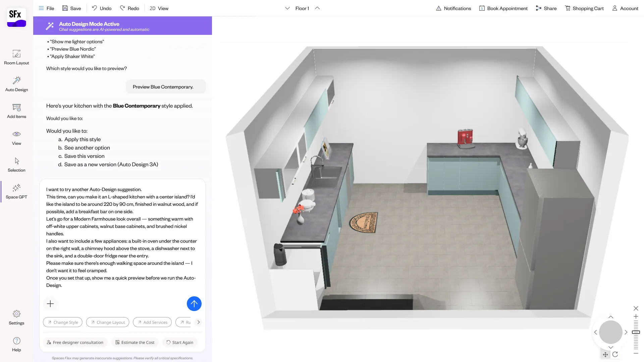Adjust the zoom level slider handle
The height and width of the screenshot is (362, 644).
point(636,332)
